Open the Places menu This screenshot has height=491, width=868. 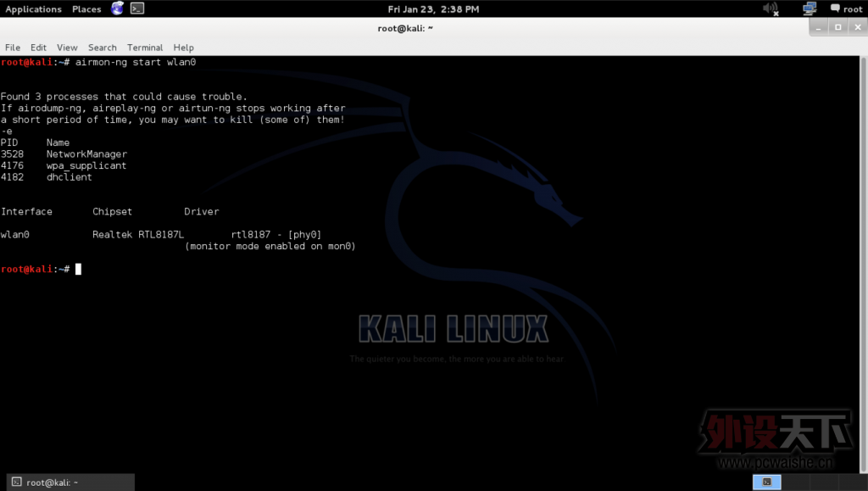point(86,8)
